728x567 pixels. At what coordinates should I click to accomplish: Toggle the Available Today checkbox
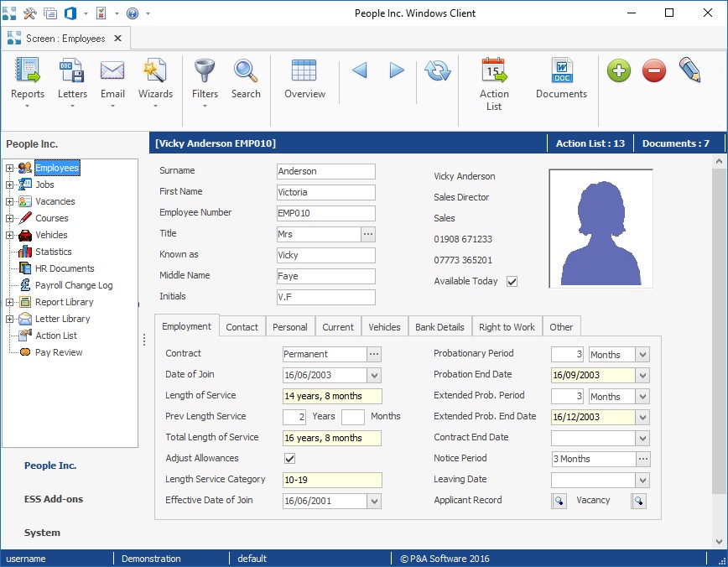[512, 282]
